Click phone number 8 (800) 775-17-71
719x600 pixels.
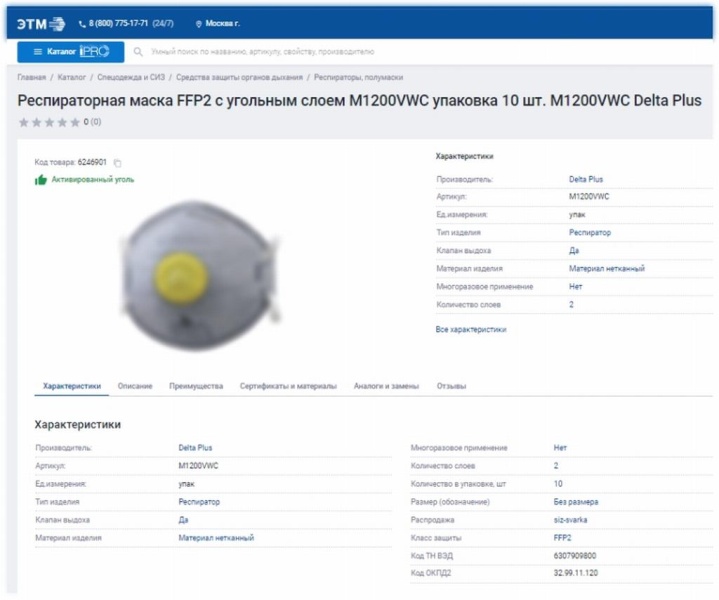118,23
